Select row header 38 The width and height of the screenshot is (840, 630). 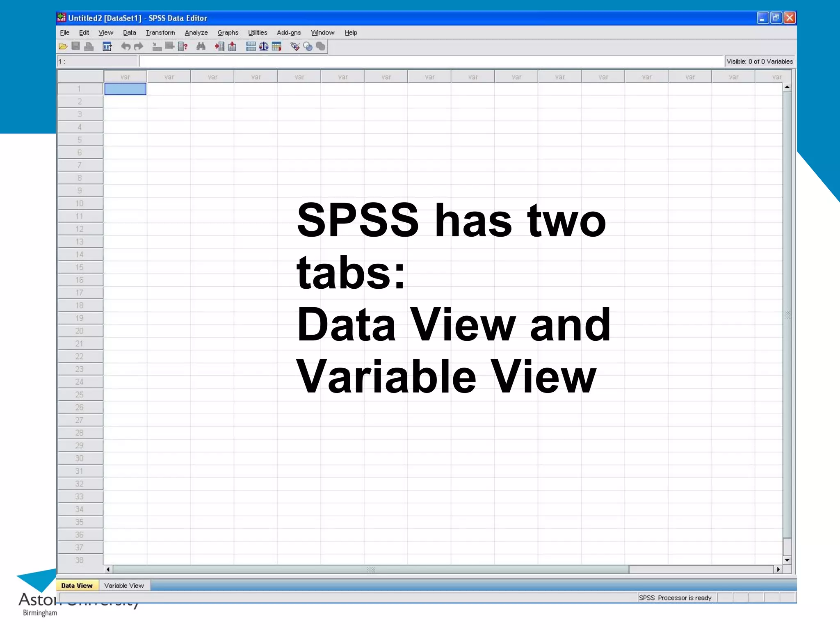pyautogui.click(x=80, y=560)
